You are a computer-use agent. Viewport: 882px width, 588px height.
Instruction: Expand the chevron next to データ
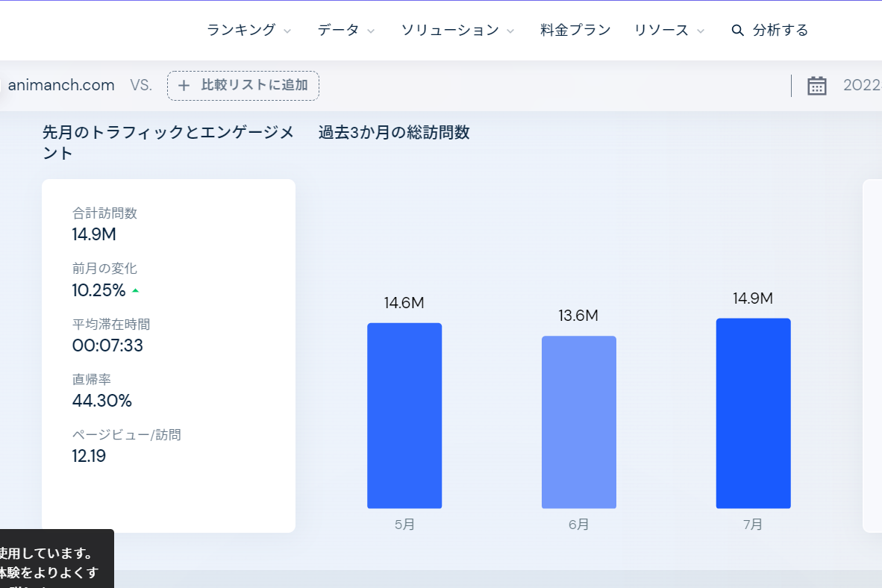(371, 31)
